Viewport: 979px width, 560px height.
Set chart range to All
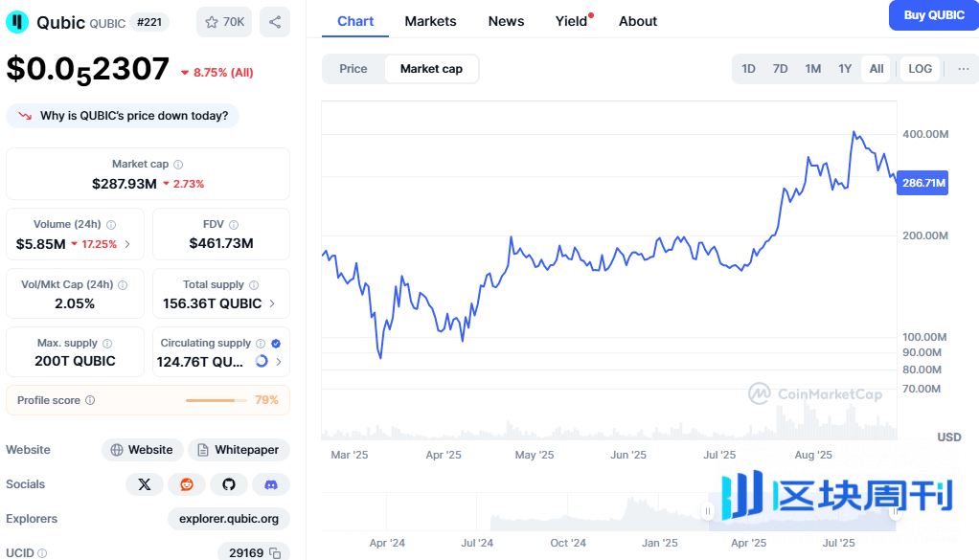tap(877, 69)
